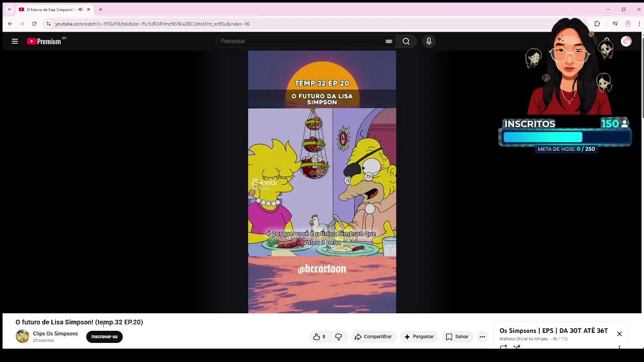This screenshot has height=362, width=644.
Task: Dislike the video with thumbs down
Action: [339, 337]
